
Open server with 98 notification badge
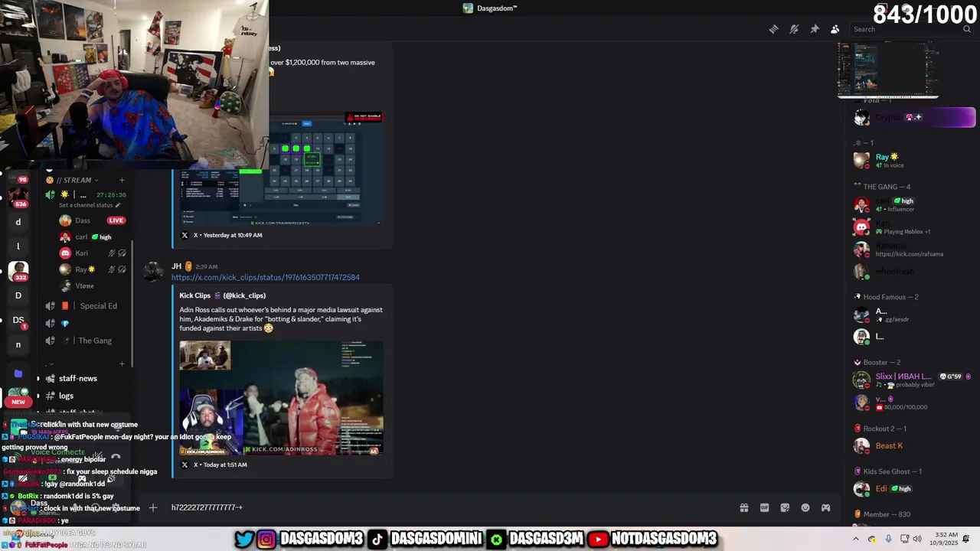click(18, 176)
